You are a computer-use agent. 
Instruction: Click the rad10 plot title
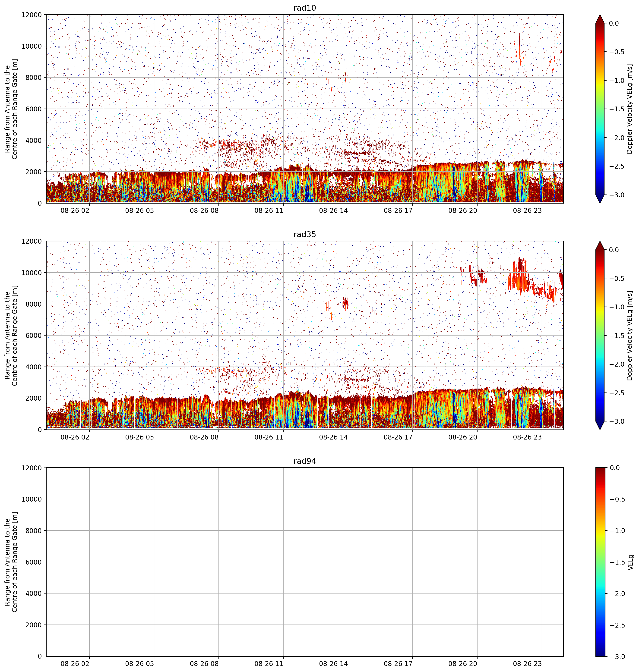[x=304, y=8]
